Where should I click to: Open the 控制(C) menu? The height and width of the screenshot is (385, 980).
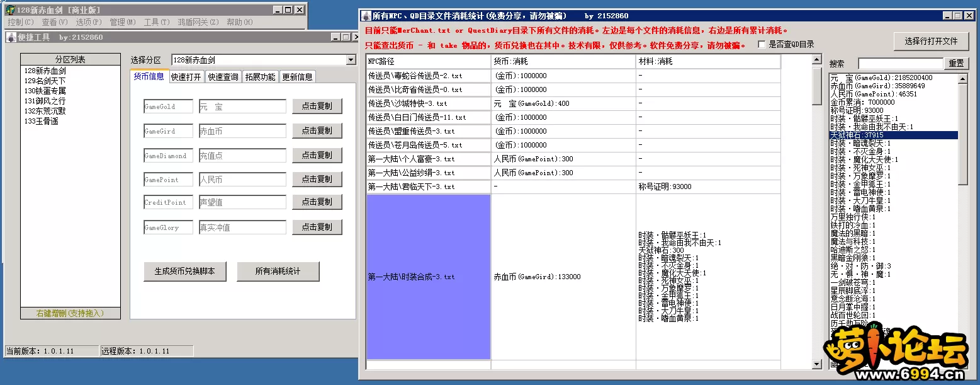(20, 22)
